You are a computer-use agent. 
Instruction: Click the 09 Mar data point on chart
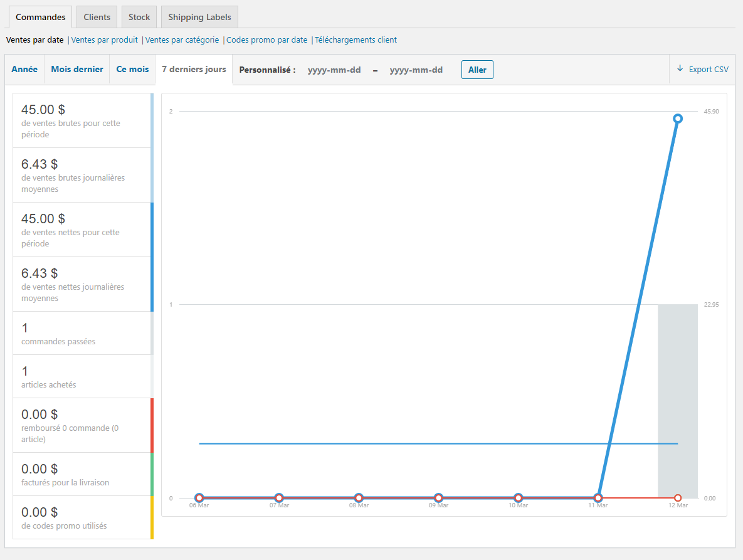pyautogui.click(x=438, y=498)
